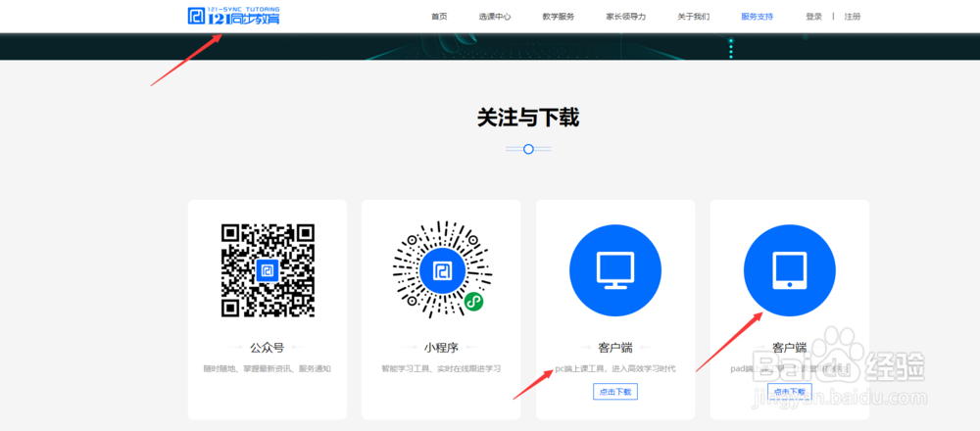Click 点击下载 under the pad client
The width and height of the screenshot is (980, 431).
(789, 392)
